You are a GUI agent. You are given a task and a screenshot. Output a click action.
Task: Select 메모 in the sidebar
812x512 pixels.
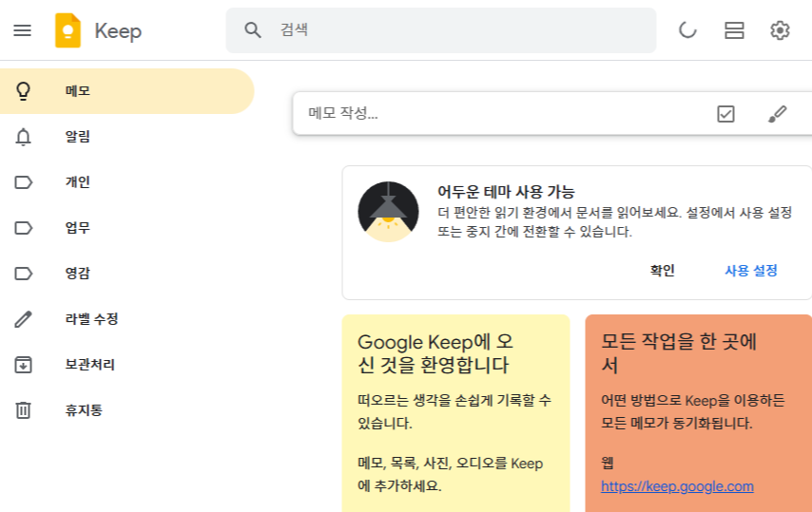pos(126,91)
